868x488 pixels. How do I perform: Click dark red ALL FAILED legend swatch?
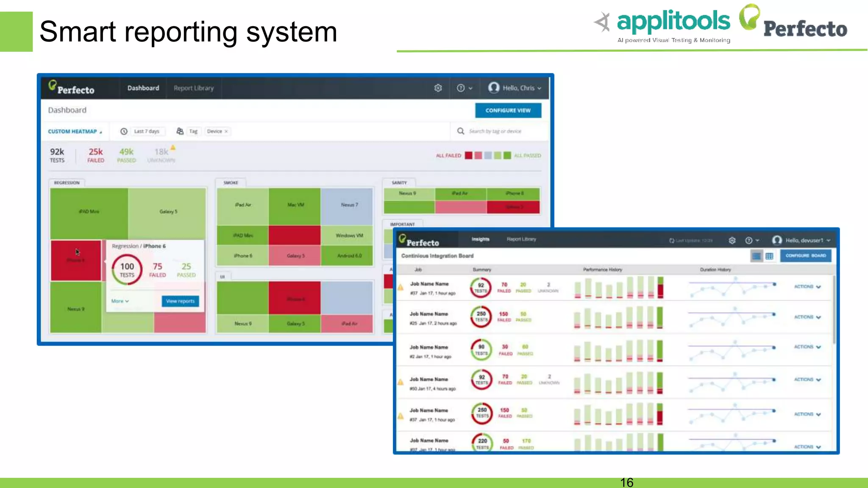coord(468,155)
